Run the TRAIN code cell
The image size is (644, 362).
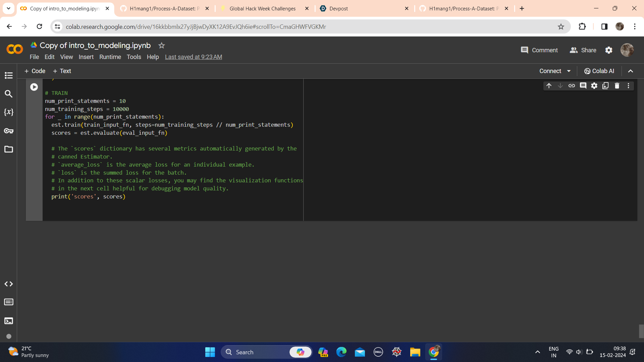pos(34,87)
